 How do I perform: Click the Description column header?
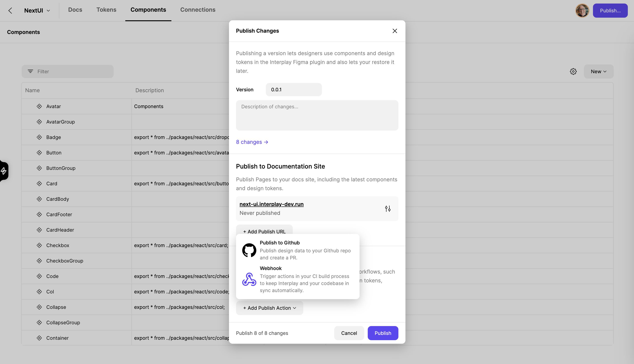(150, 90)
